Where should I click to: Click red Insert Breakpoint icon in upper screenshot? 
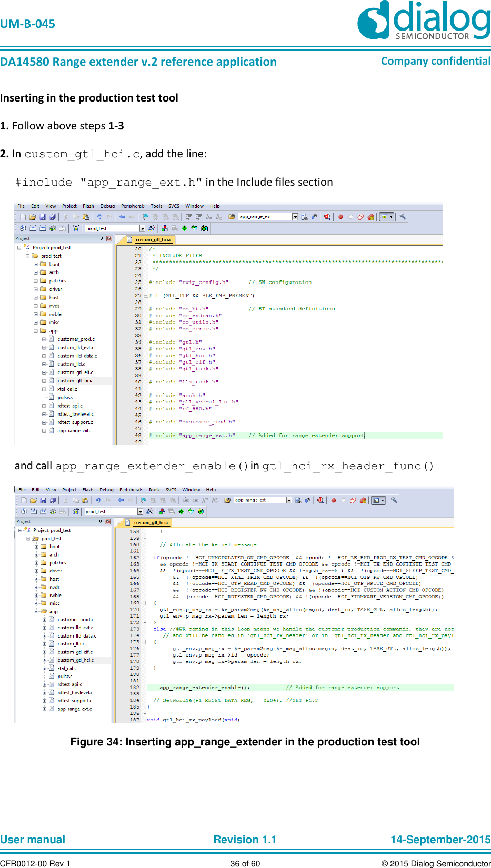340,217
